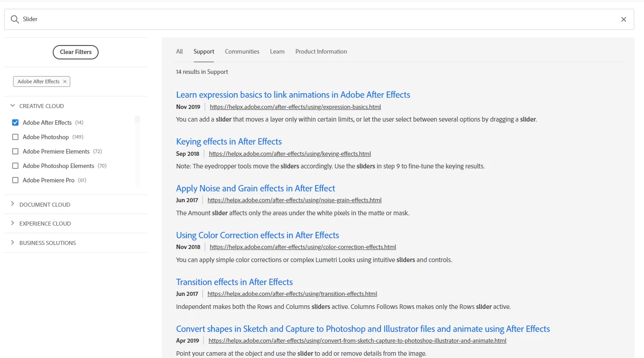
Task: Open Transition effects in After Effects result
Action: pyautogui.click(x=234, y=282)
